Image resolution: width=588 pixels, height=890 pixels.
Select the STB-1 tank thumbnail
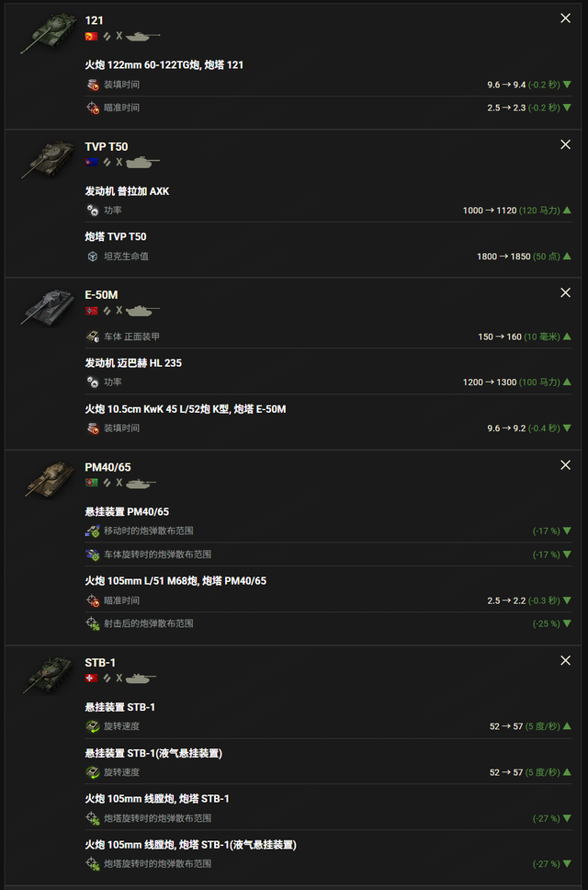click(48, 675)
